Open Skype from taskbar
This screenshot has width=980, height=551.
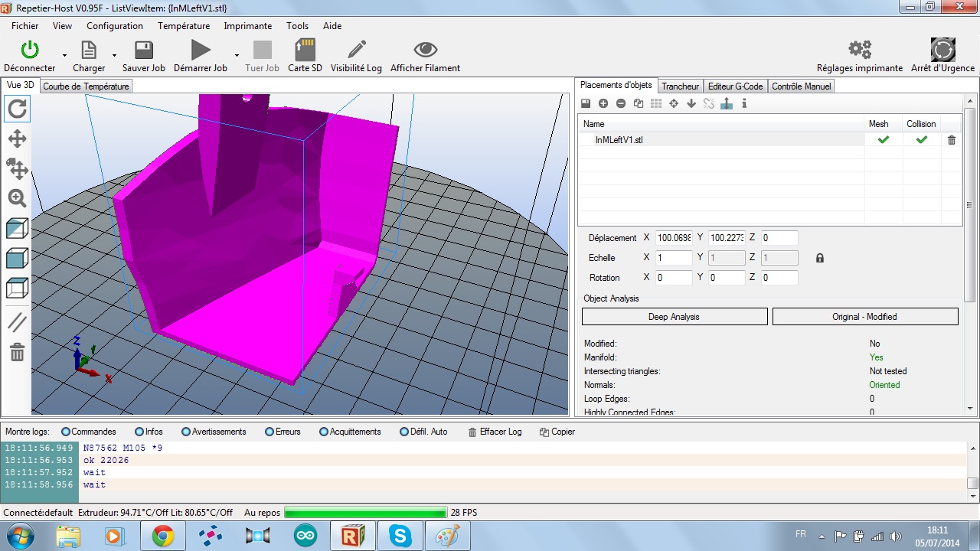coord(400,536)
